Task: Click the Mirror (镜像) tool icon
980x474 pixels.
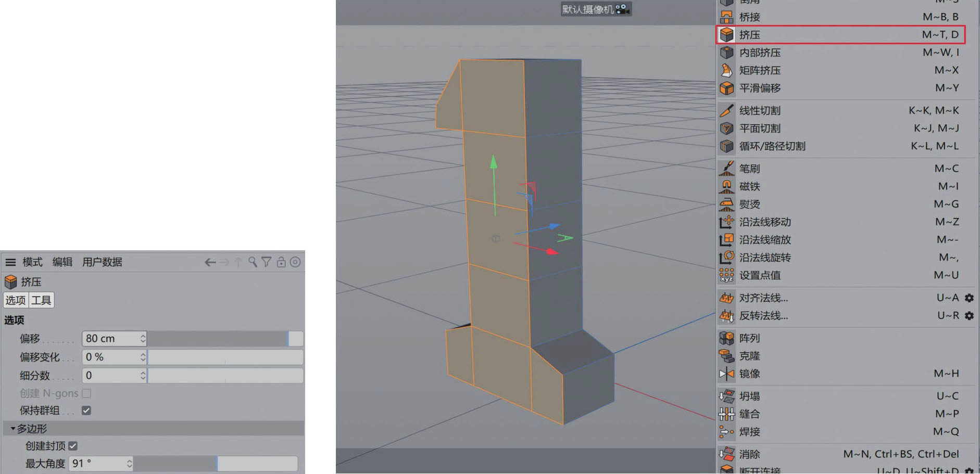Action: (x=726, y=374)
